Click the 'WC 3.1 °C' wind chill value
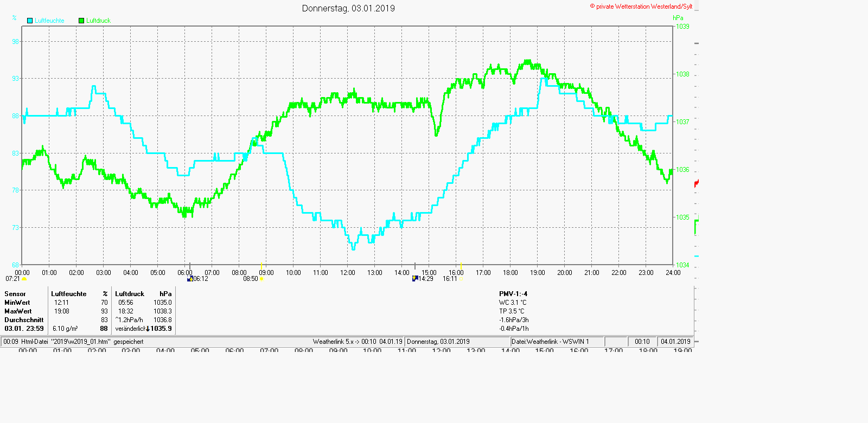This screenshot has width=868, height=423. pyautogui.click(x=513, y=303)
